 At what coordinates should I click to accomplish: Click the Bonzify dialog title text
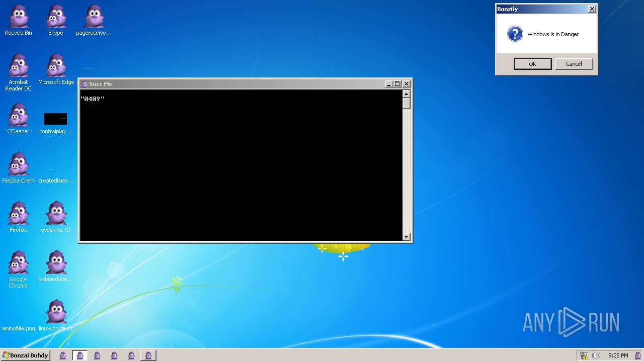(x=508, y=9)
